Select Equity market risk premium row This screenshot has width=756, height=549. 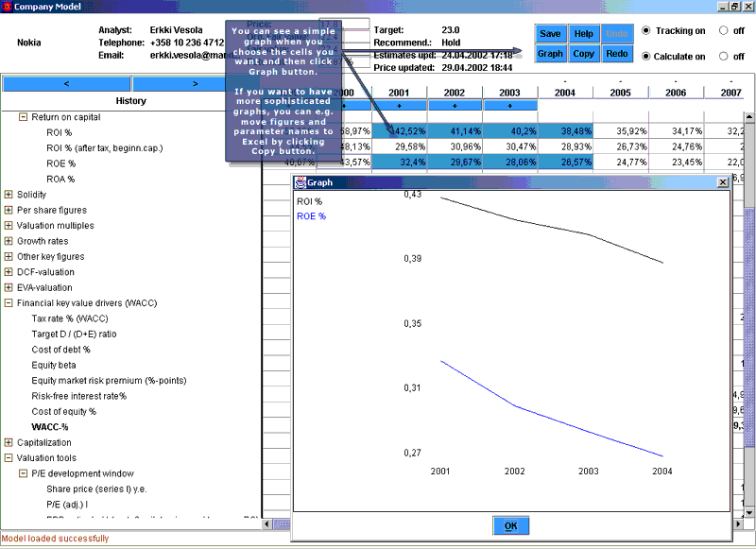click(109, 380)
